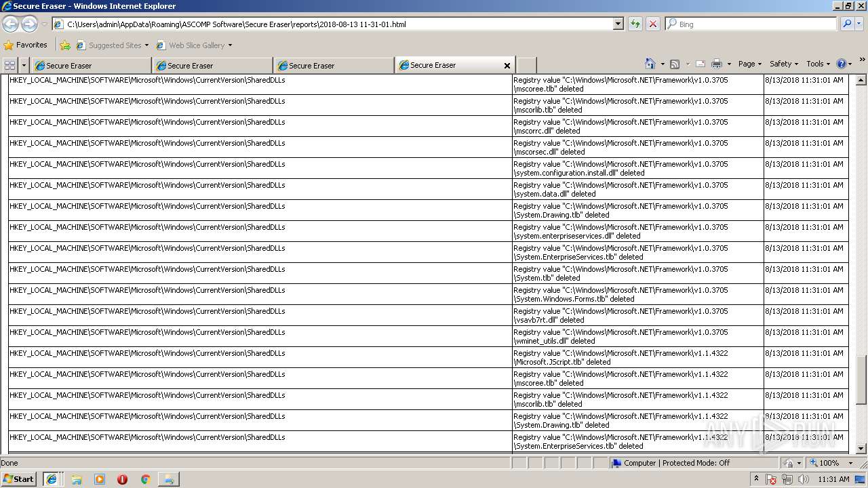
Task: Open Web Slice Gallery link
Action: point(194,45)
